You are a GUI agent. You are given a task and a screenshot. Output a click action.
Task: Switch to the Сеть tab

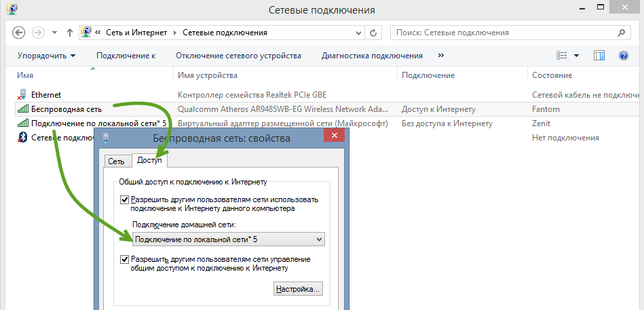[116, 160]
